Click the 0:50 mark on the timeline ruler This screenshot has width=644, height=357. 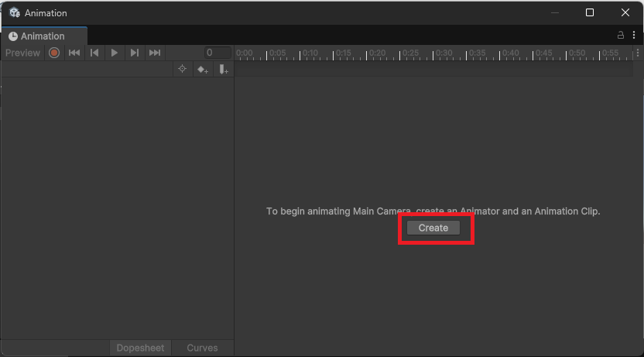pyautogui.click(x=577, y=53)
